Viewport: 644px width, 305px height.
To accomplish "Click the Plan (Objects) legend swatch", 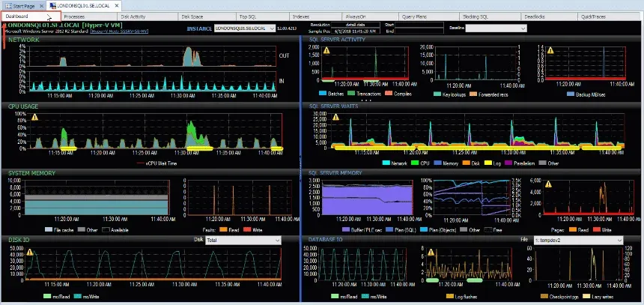I will click(422, 230).
